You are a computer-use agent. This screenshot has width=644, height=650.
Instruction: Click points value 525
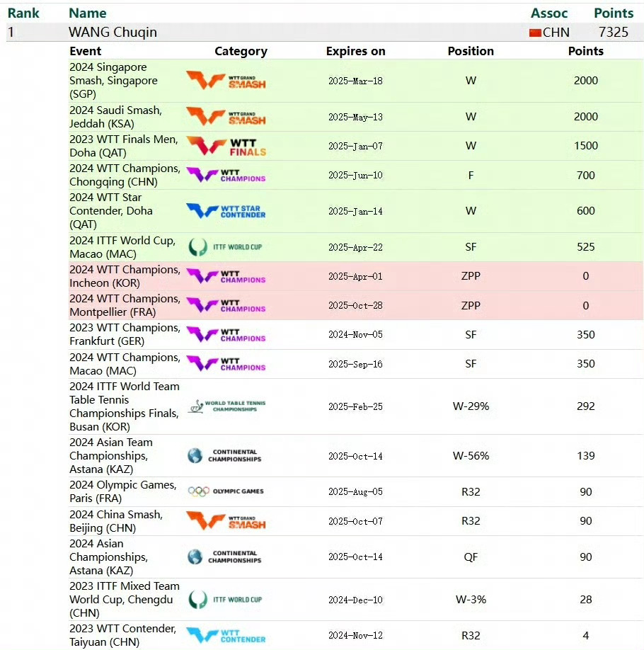click(x=585, y=247)
